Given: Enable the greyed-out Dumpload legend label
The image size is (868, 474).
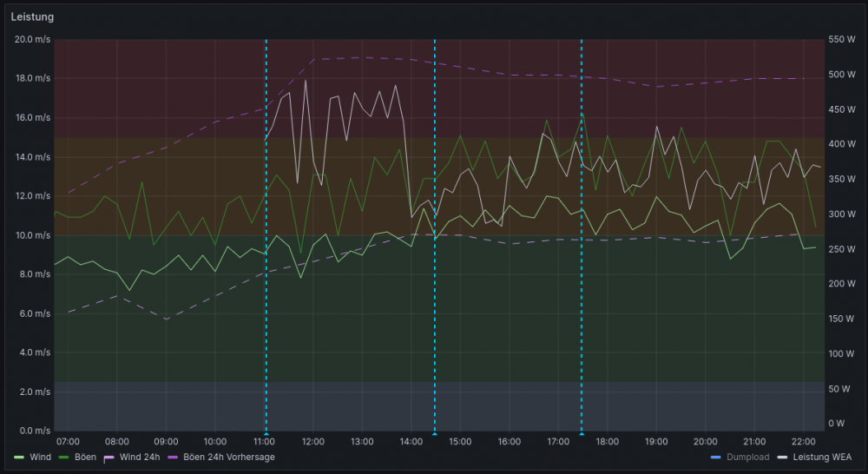Looking at the screenshot, I should point(747,457).
